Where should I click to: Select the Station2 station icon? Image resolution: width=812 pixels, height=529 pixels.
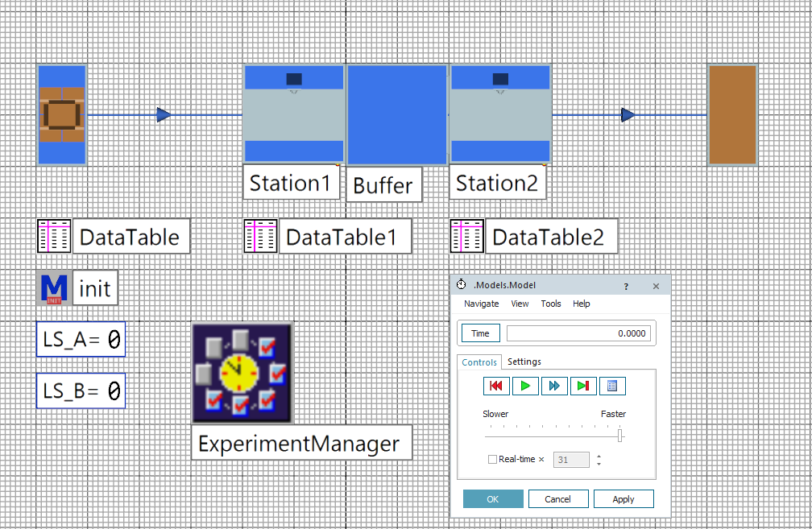click(499, 114)
